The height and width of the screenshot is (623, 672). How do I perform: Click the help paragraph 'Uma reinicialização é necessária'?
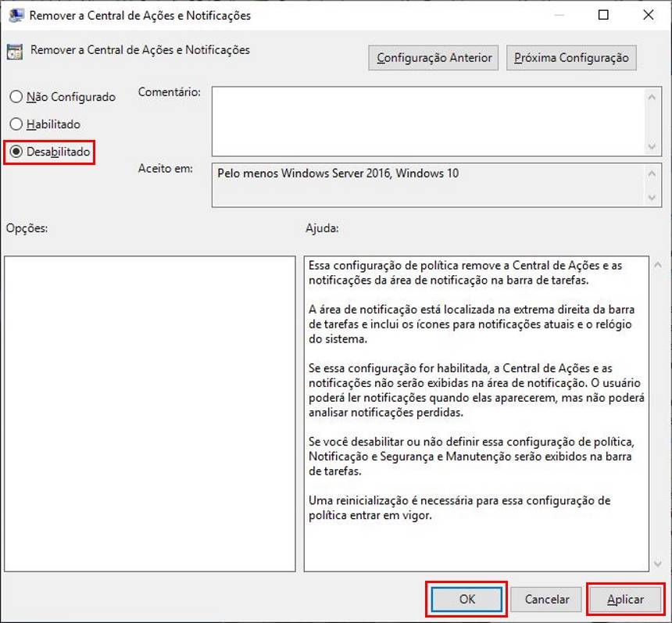pos(459,507)
